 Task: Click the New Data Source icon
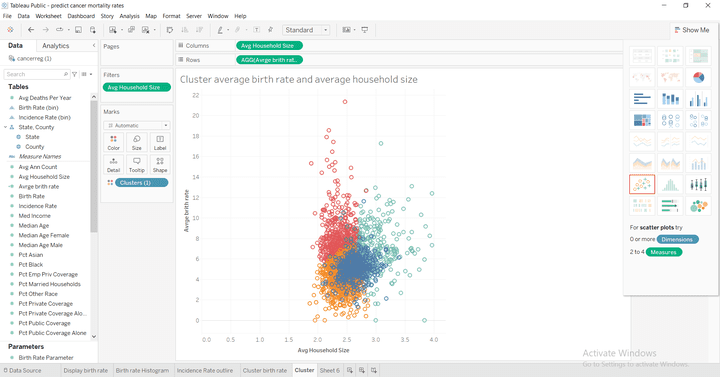[x=93, y=30]
